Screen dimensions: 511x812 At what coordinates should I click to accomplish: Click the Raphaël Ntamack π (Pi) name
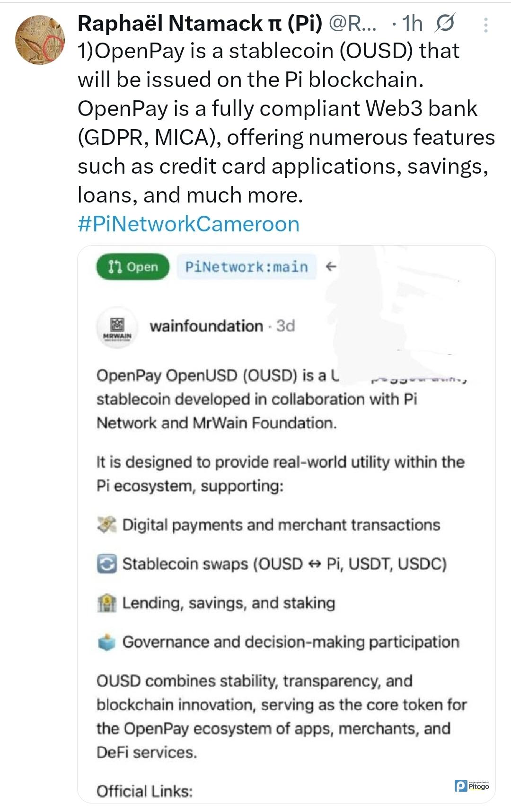point(200,23)
